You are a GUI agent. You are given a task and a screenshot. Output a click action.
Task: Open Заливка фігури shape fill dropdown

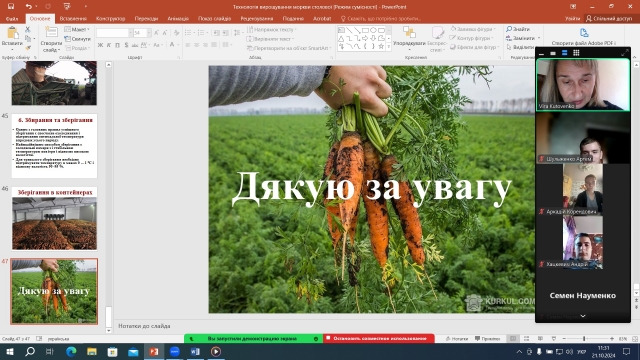pyautogui.click(x=473, y=29)
